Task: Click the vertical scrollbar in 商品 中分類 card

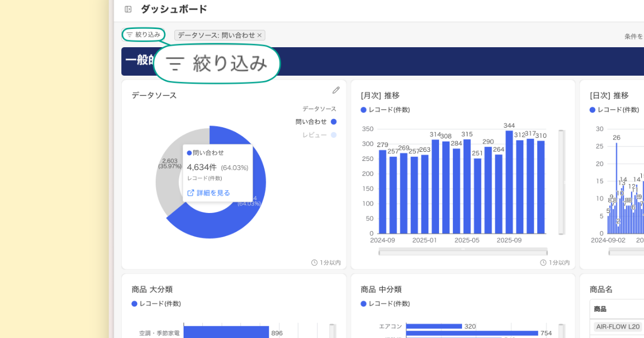Action: click(x=562, y=330)
